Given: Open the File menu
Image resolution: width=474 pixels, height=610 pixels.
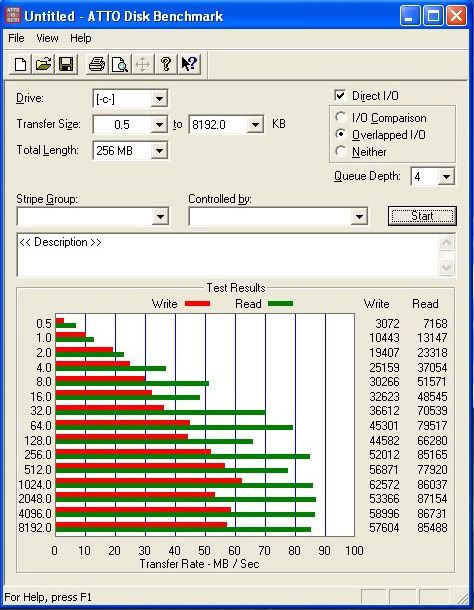Looking at the screenshot, I should tap(16, 38).
